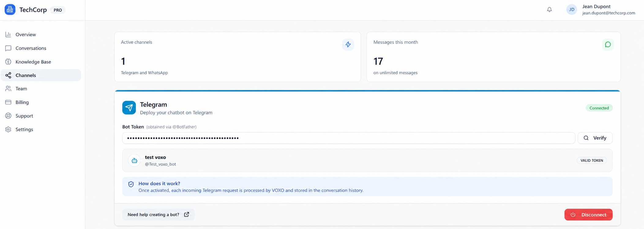
Task: Open the Knowledge Base section
Action: 41,62
